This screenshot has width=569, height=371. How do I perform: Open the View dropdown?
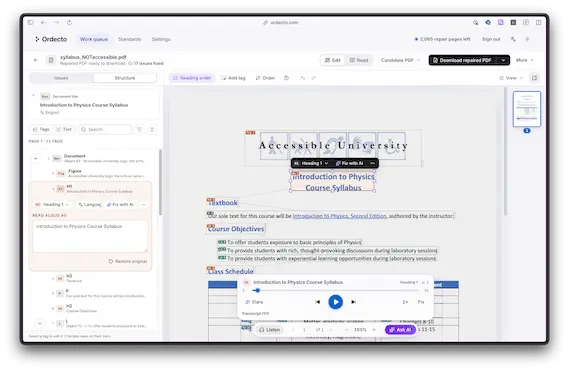tap(511, 78)
